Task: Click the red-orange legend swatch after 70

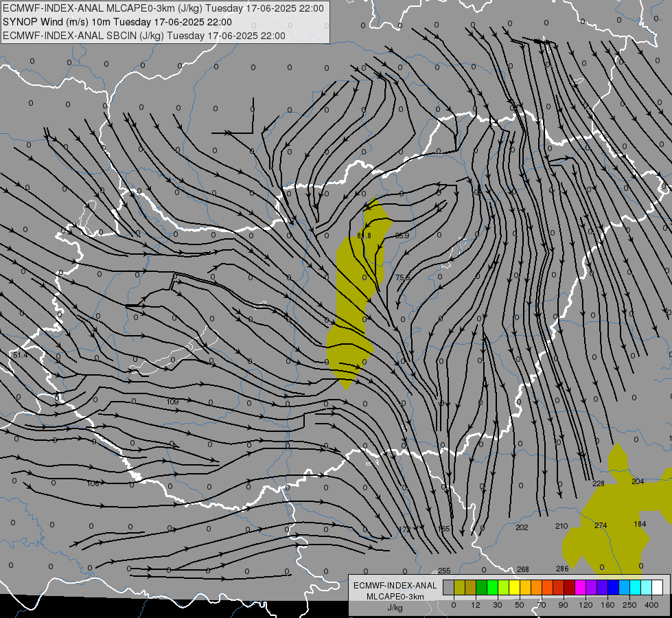Action: point(548,587)
